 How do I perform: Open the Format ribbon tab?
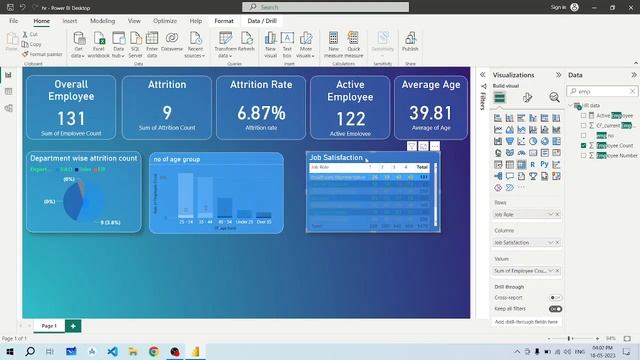(x=224, y=21)
